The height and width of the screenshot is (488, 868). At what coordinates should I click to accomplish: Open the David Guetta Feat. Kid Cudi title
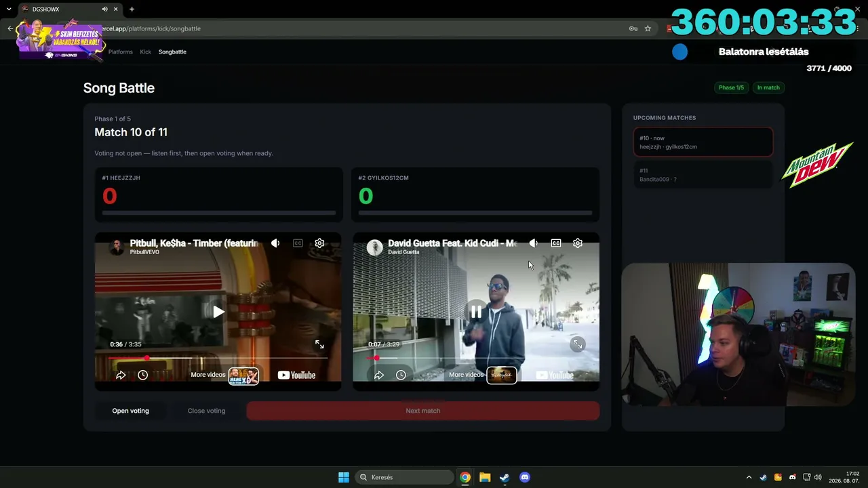click(x=452, y=243)
